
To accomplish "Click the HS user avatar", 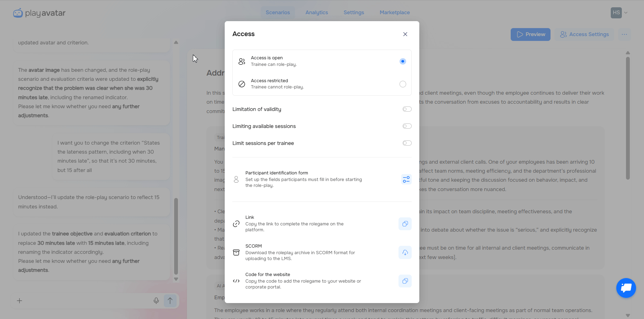I will [616, 13].
